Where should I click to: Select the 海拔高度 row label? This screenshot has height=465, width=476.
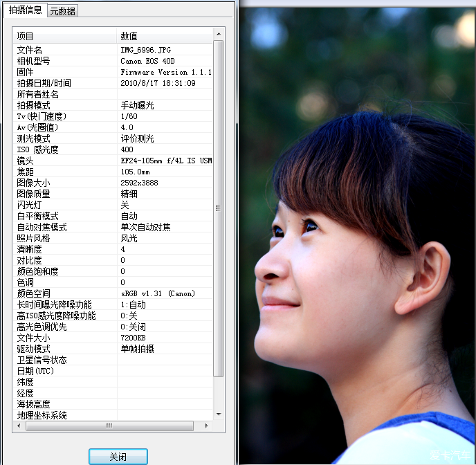33,404
